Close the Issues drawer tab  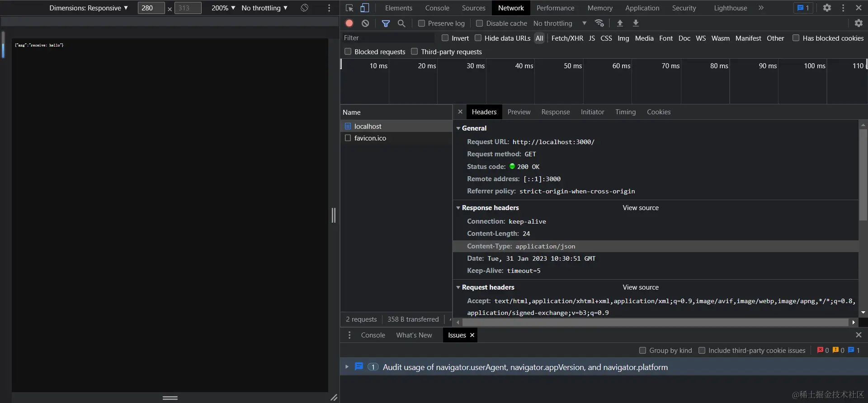(472, 335)
